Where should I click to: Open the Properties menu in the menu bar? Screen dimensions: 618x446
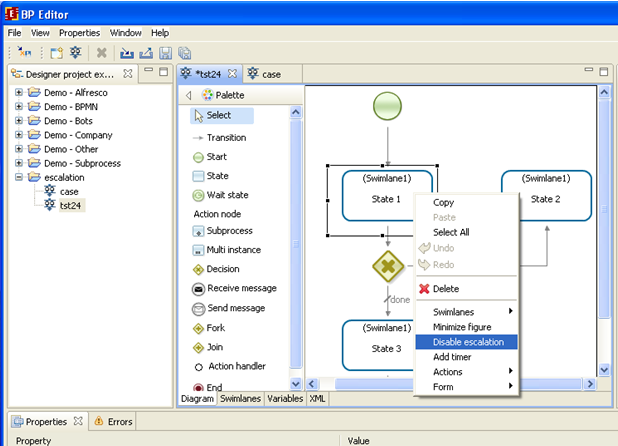click(x=79, y=33)
